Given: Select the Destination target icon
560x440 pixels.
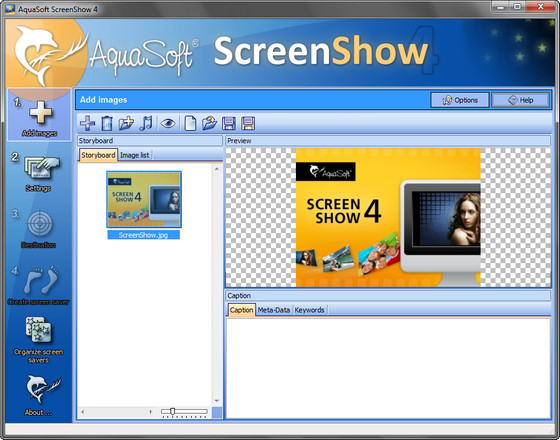Looking at the screenshot, I should coord(39,224).
